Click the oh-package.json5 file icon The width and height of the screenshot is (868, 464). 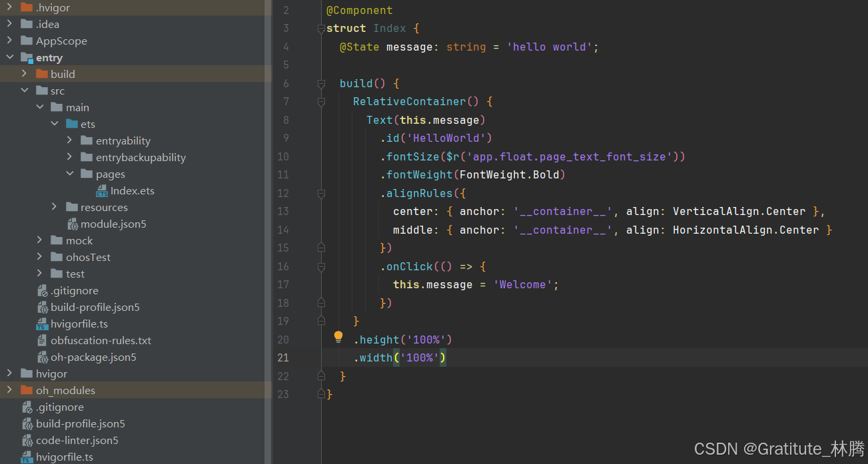point(42,357)
